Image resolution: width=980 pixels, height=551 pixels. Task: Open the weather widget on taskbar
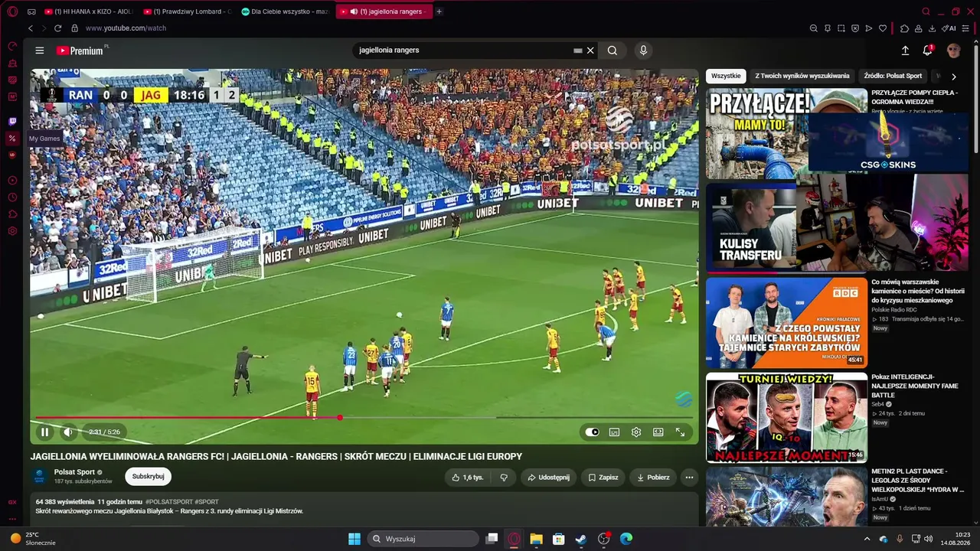coord(34,539)
